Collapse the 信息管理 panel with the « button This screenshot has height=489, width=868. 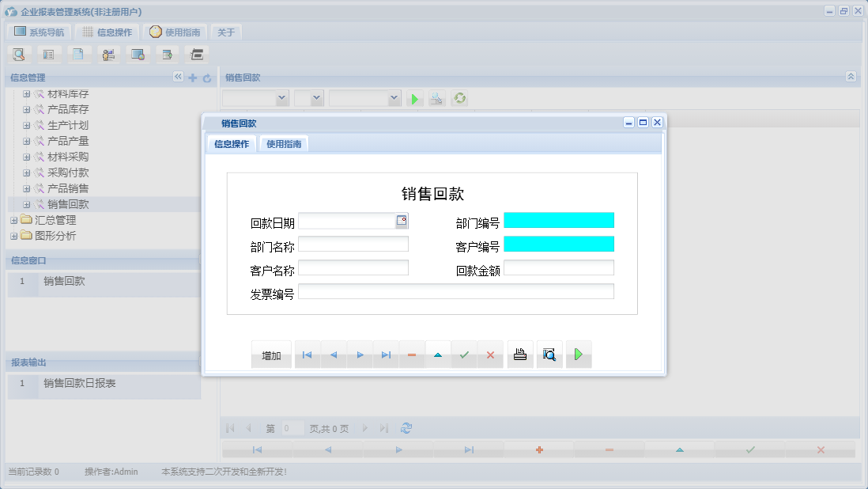point(178,77)
